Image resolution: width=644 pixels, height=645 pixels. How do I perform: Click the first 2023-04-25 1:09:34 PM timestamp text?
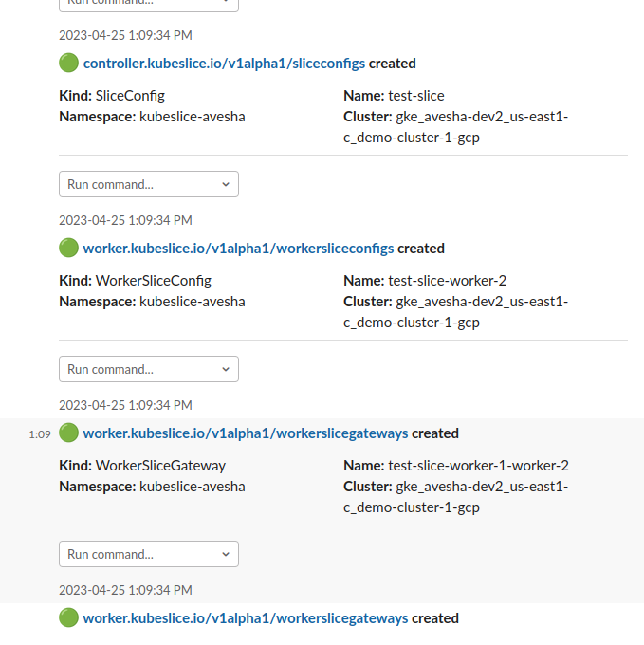(125, 35)
